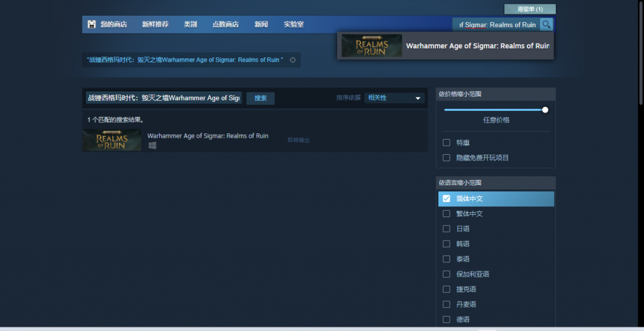Image resolution: width=644 pixels, height=331 pixels.
Task: Collapse the 依语言缩小范围 panel header
Action: (496, 183)
